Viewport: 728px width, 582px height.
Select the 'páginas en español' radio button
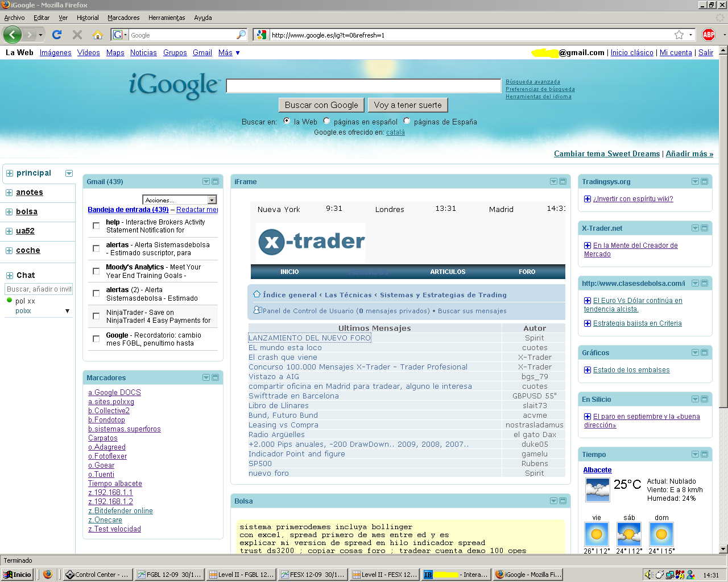click(x=326, y=121)
